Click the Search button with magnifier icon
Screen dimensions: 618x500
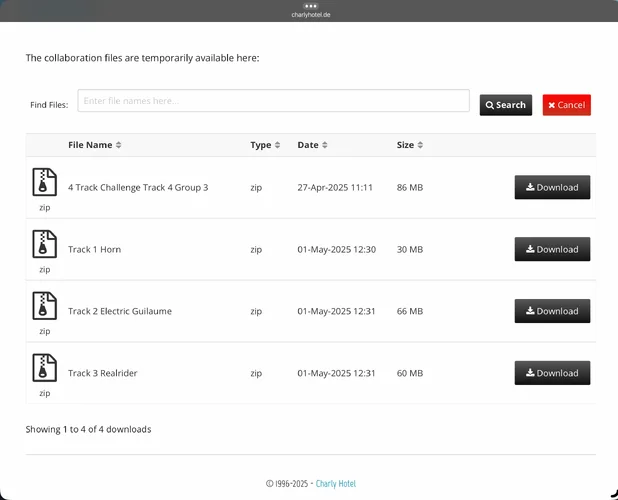[506, 105]
